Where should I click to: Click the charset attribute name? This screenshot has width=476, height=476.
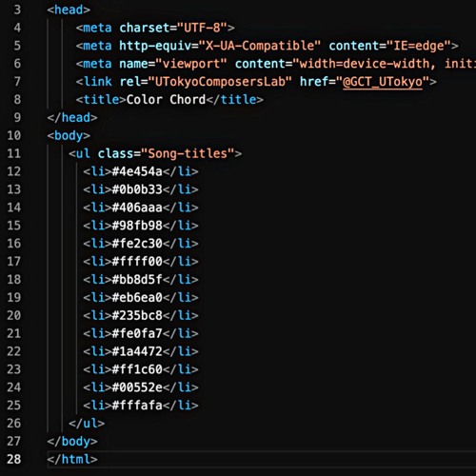pyautogui.click(x=145, y=28)
